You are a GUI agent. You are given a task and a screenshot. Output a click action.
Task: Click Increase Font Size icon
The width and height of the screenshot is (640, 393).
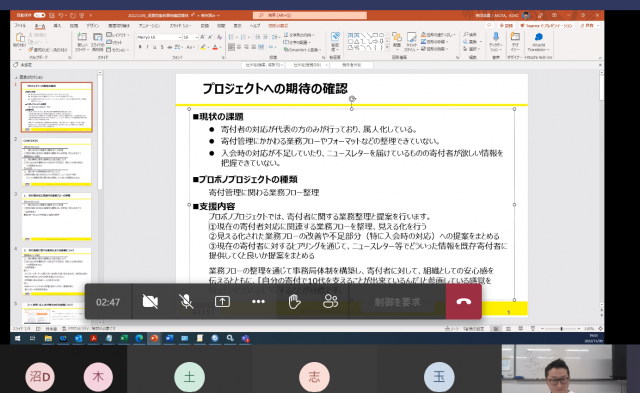click(x=203, y=37)
